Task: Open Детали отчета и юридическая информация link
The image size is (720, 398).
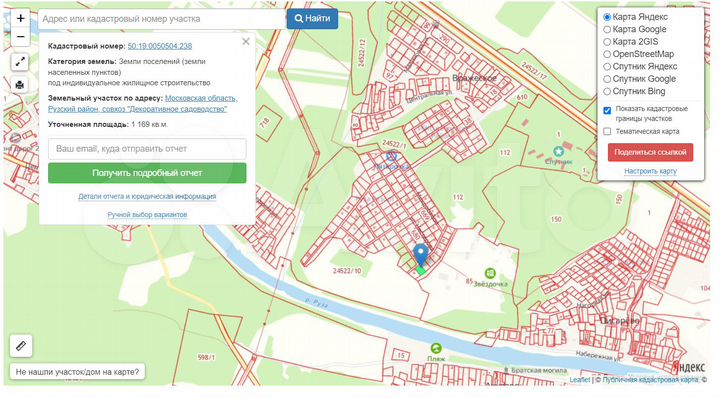Action: click(147, 196)
